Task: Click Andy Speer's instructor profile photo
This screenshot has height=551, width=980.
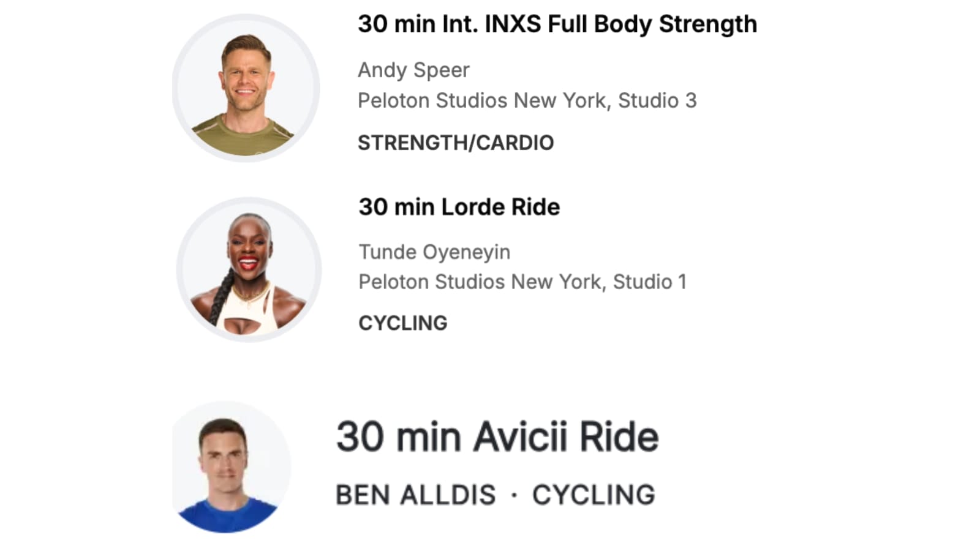Action: [x=246, y=88]
